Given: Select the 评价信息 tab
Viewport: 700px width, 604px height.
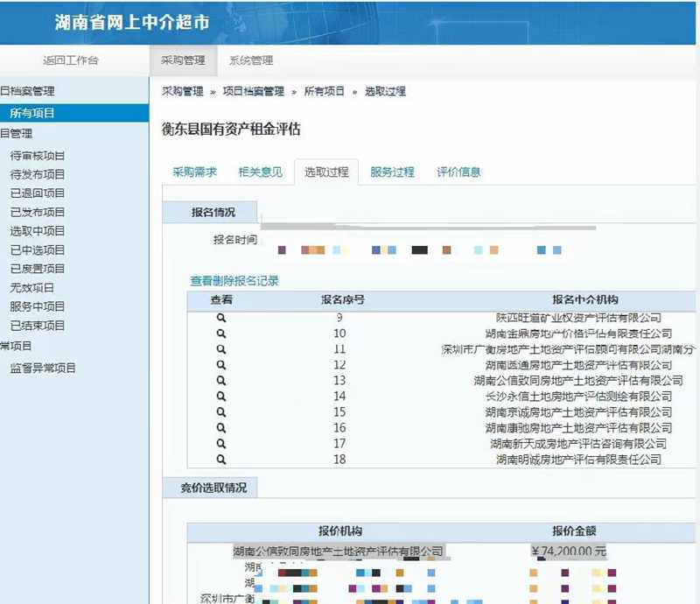Looking at the screenshot, I should [458, 172].
